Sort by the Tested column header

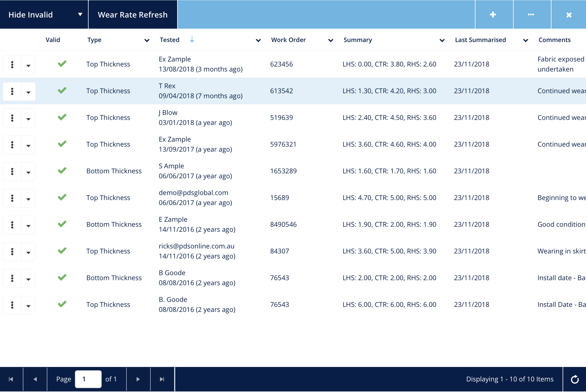click(x=170, y=40)
